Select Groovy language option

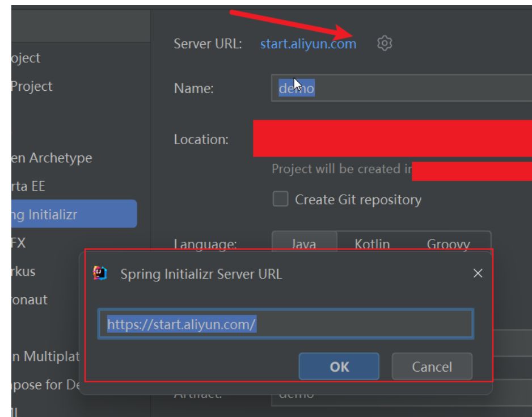[448, 243]
